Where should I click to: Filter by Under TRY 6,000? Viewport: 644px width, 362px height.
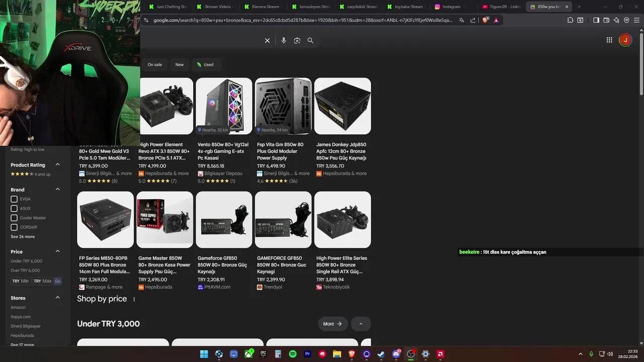pyautogui.click(x=26, y=261)
